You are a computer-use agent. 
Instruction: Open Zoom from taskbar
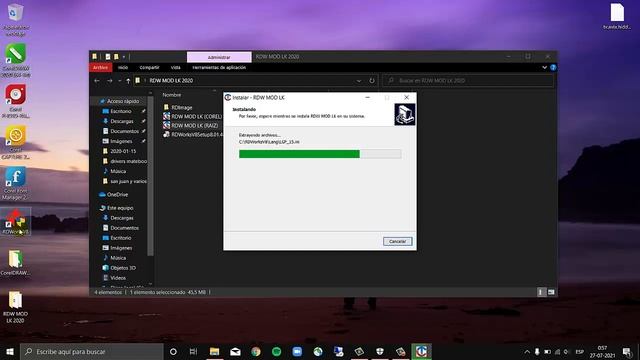(x=297, y=351)
